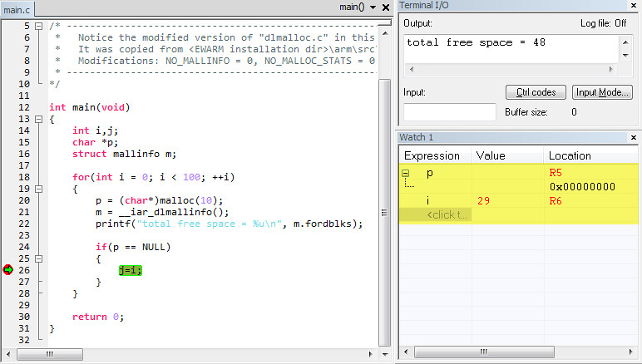The image size is (642, 364).
Task: Click the malloc(10) call on line 20
Action: [x=190, y=201]
